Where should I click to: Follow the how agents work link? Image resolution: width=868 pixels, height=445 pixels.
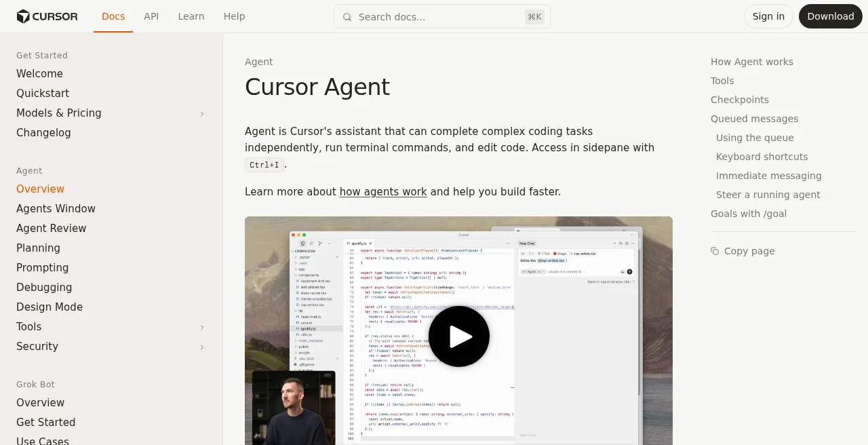pyautogui.click(x=383, y=192)
